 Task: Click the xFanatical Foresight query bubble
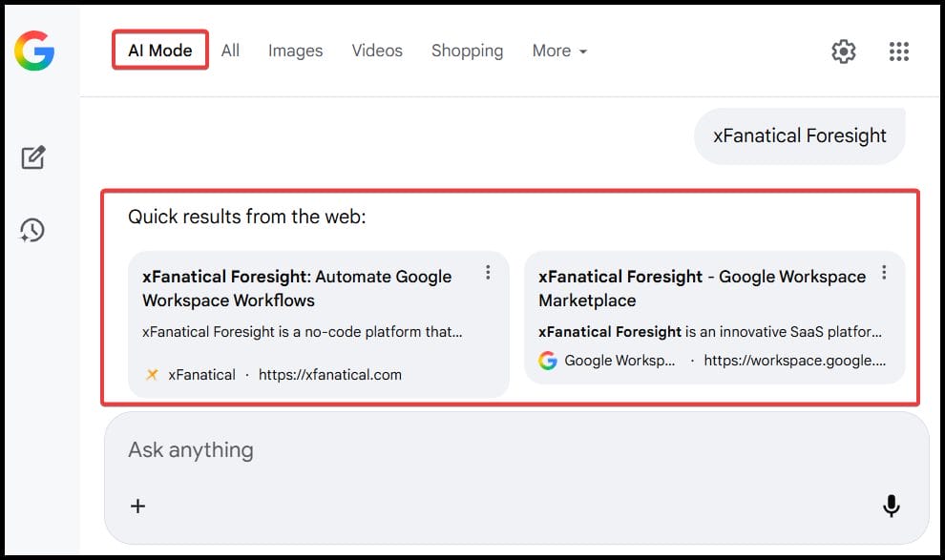tap(798, 135)
